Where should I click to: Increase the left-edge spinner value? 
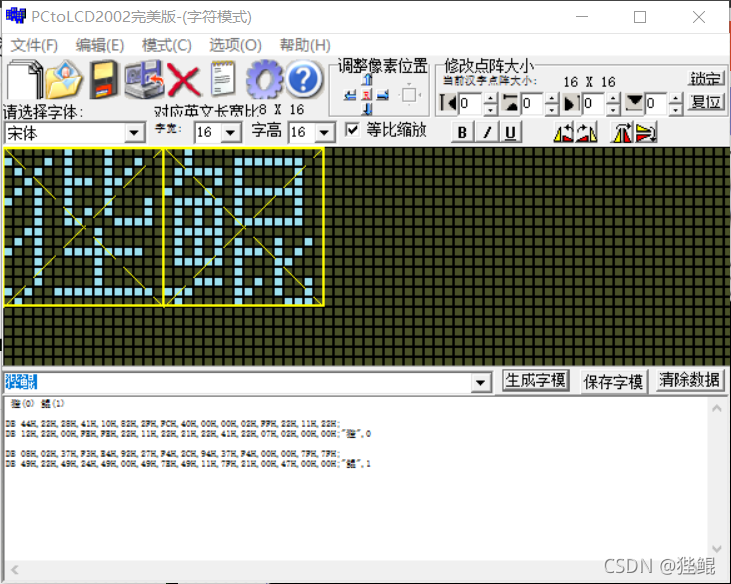pyautogui.click(x=490, y=98)
